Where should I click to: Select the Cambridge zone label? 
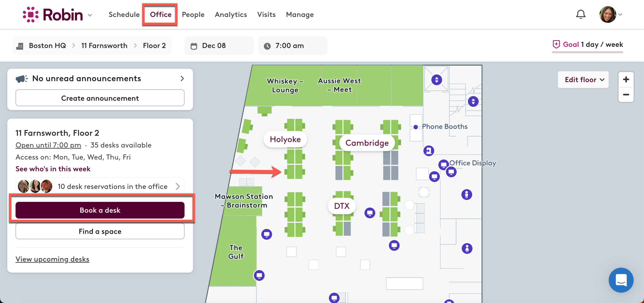click(367, 143)
